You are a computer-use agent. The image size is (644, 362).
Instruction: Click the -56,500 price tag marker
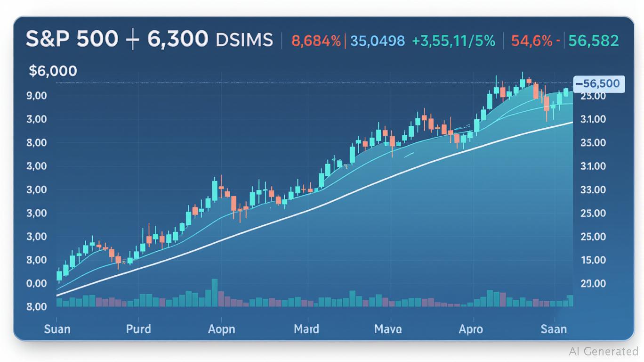(597, 84)
